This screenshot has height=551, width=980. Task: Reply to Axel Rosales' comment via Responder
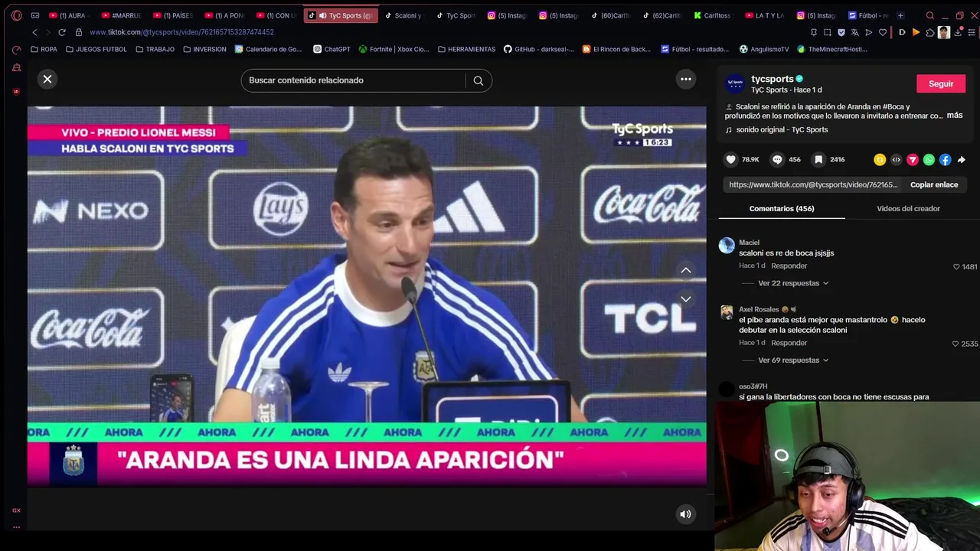789,343
